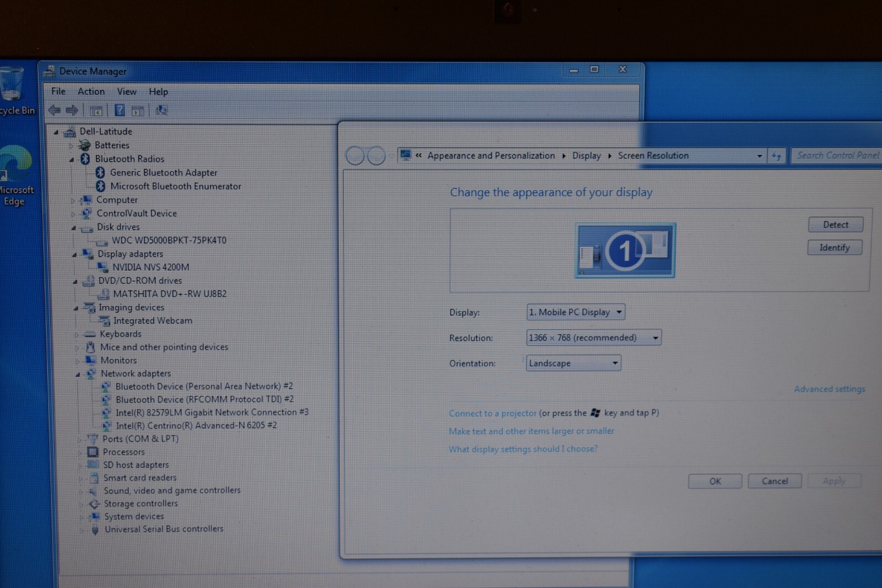Click the Apply button in Screen Resolution
This screenshot has height=588, width=882.
[x=833, y=481]
